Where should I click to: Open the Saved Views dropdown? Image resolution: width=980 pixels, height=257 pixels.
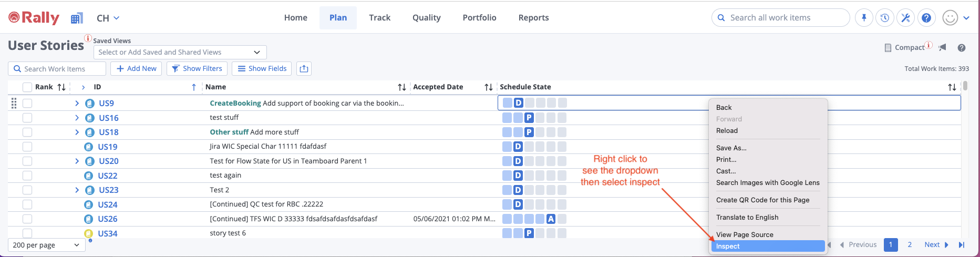pyautogui.click(x=180, y=53)
